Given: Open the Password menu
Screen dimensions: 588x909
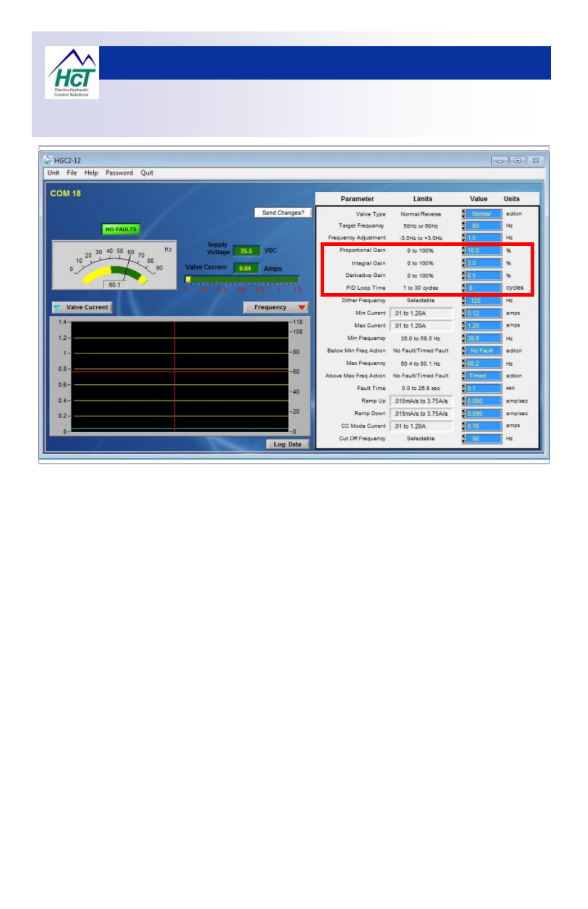Looking at the screenshot, I should point(119,173).
